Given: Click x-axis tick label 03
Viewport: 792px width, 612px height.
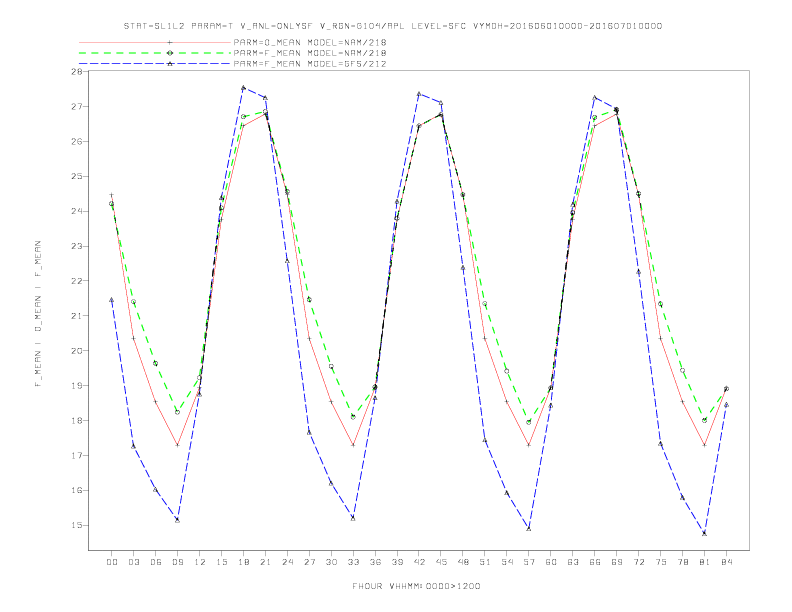Looking at the screenshot, I should click(x=134, y=562).
